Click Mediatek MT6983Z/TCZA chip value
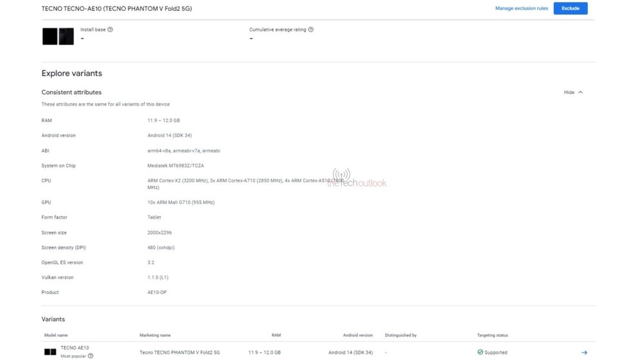644x363 pixels. tap(175, 166)
